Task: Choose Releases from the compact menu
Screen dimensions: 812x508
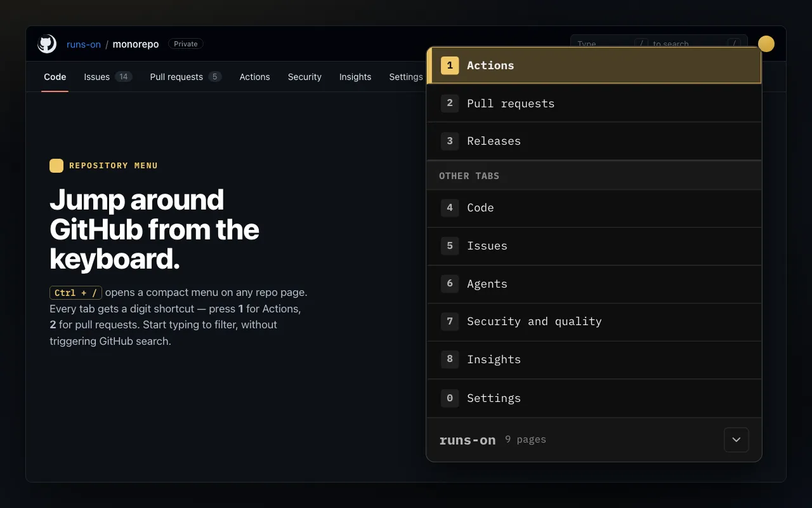Action: 594,141
